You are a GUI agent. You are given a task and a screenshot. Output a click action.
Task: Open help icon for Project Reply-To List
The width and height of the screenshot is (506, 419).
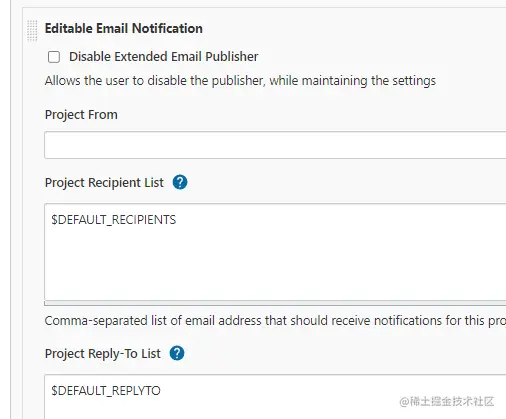click(x=177, y=353)
